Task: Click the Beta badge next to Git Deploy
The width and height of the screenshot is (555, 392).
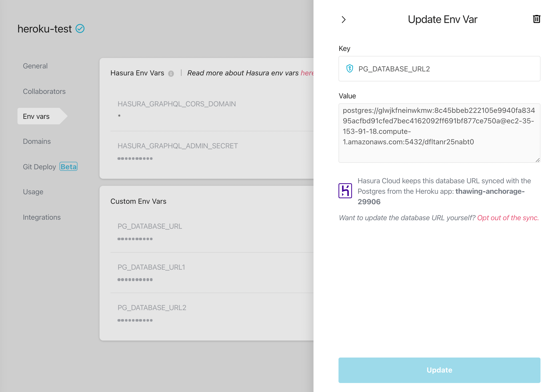Action: click(x=68, y=166)
